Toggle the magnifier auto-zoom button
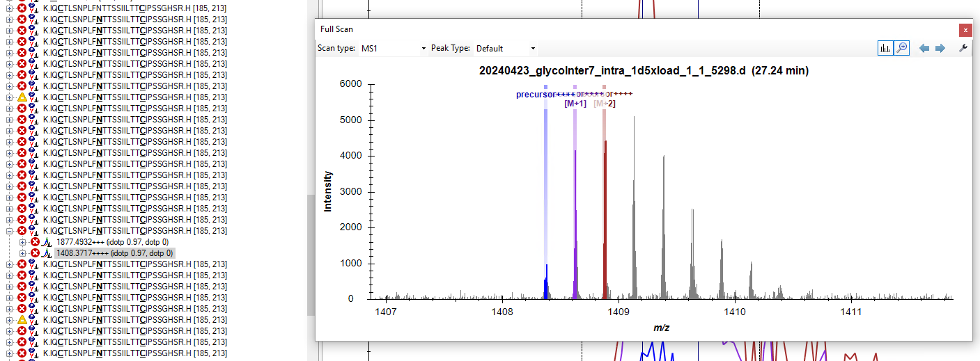This screenshot has height=361, width=980. (x=901, y=48)
